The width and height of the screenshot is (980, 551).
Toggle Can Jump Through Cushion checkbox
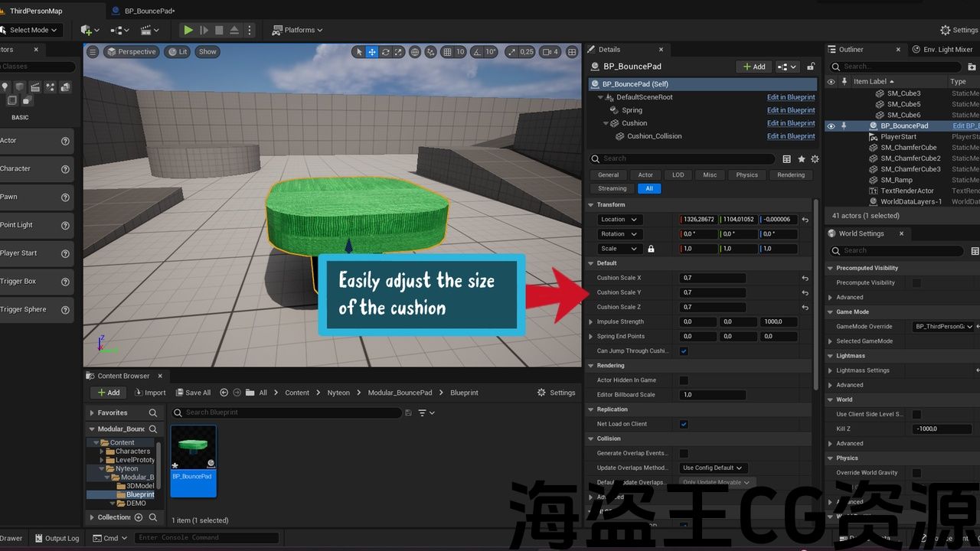684,351
